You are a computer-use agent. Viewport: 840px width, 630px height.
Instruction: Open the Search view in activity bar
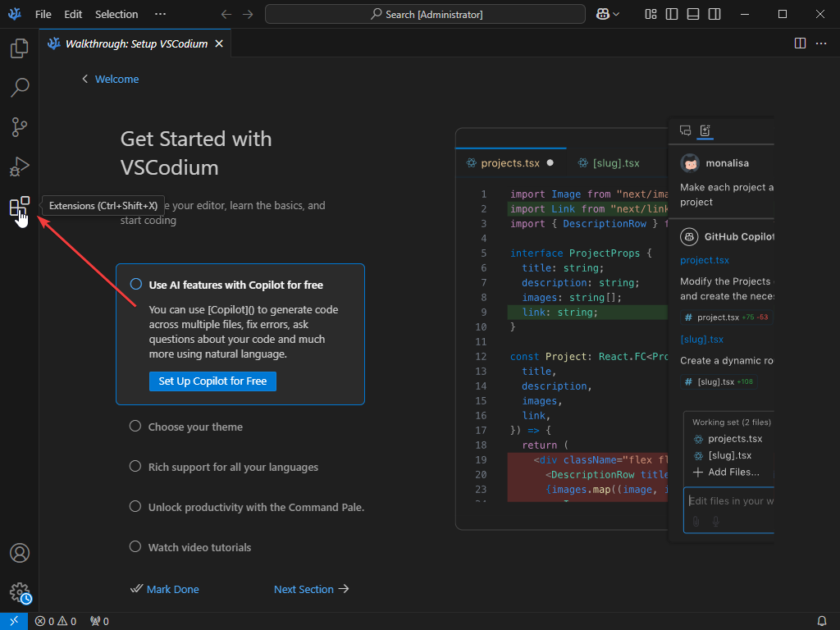[x=20, y=87]
